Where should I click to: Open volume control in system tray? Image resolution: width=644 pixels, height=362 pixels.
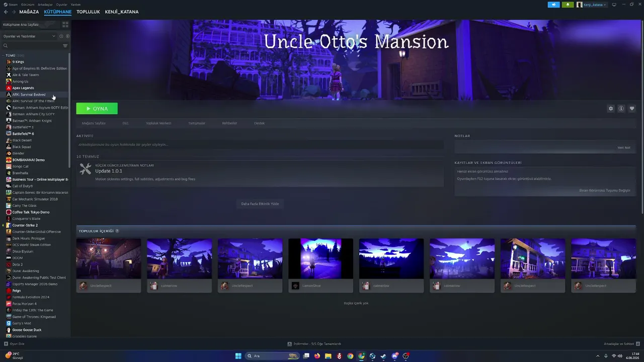coord(620,356)
